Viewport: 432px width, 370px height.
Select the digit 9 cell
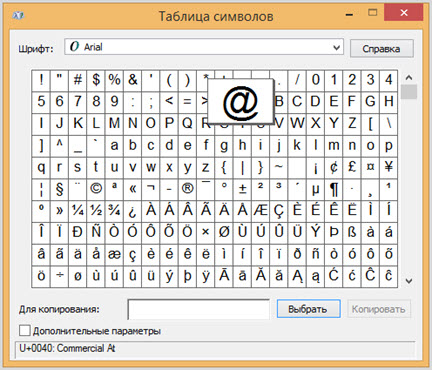[114, 102]
